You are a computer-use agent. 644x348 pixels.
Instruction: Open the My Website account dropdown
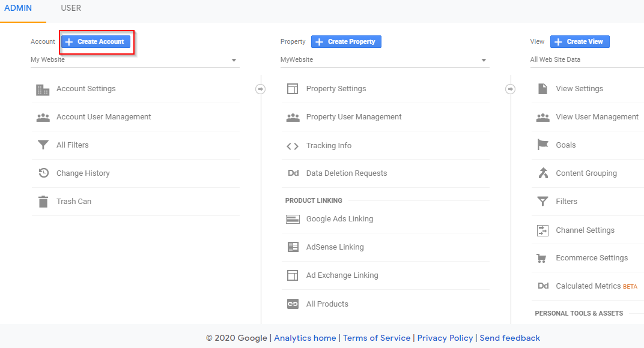click(x=135, y=60)
